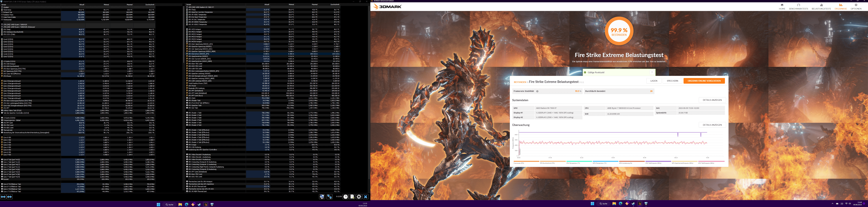Image resolution: width=868 pixels, height=207 pixels.
Task: Start logging with HWiNFO log file icon
Action: click(352, 197)
